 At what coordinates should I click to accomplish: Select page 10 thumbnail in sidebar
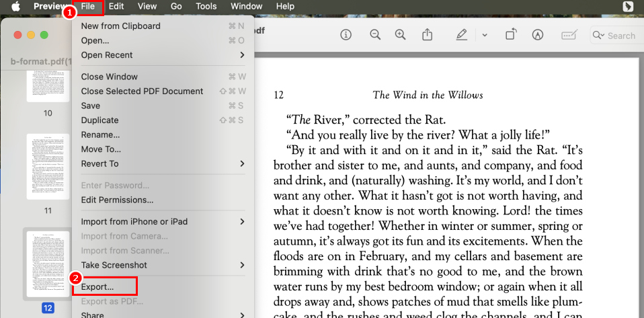coord(48,86)
